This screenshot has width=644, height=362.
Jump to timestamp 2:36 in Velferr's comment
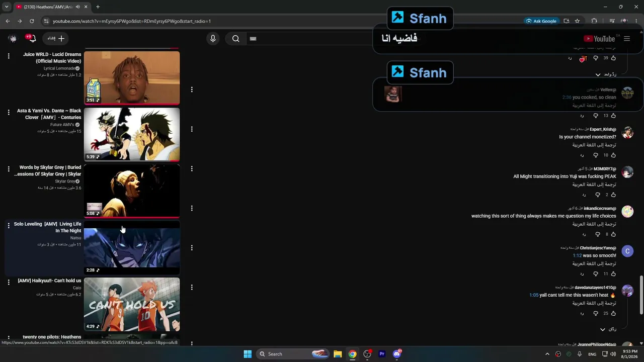click(567, 98)
